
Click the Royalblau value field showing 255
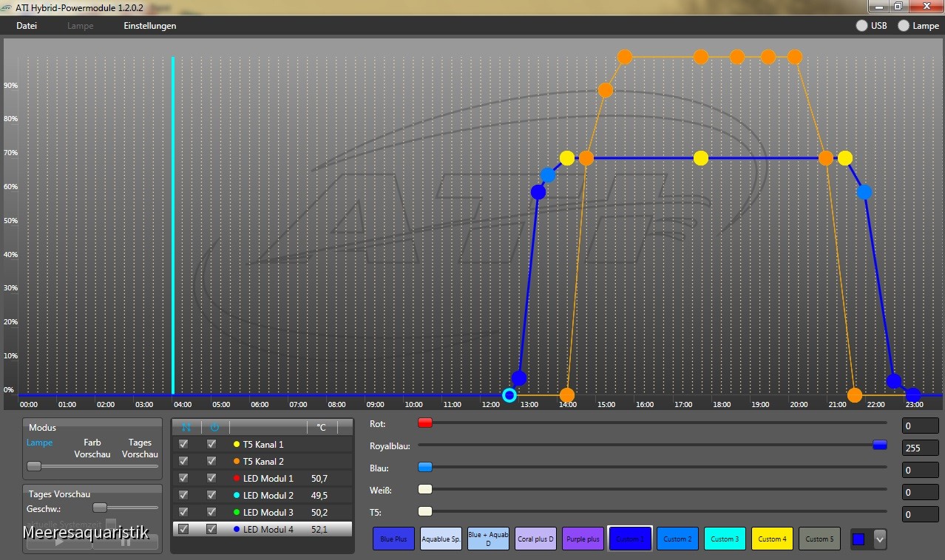(921, 448)
